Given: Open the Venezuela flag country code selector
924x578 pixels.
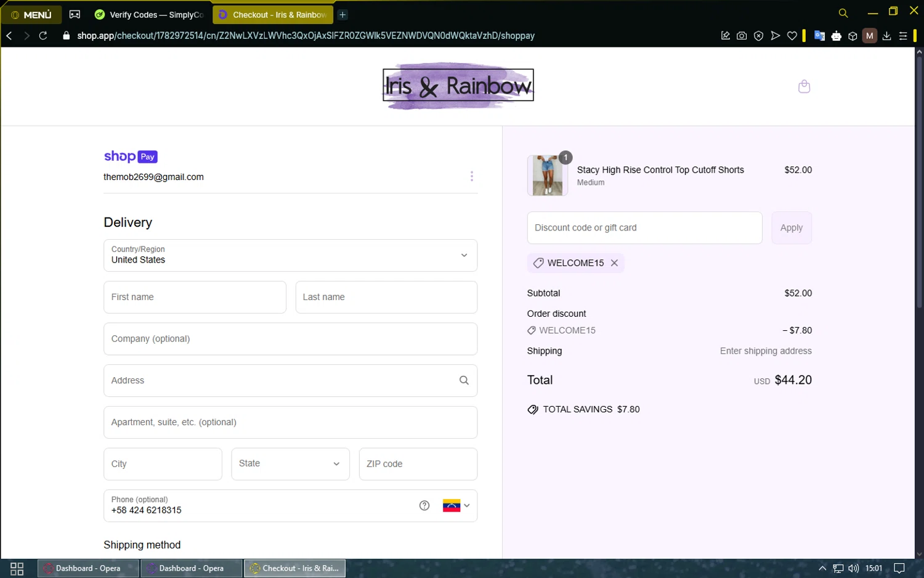Looking at the screenshot, I should [x=456, y=506].
